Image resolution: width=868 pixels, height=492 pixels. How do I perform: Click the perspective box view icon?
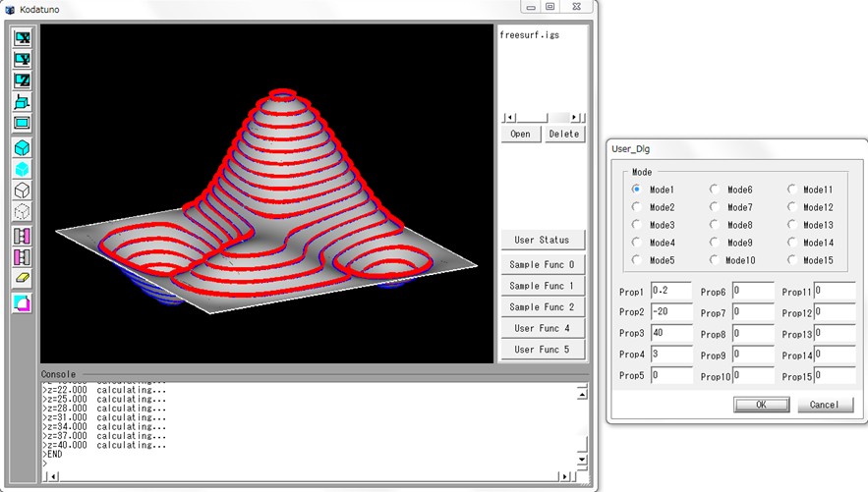click(22, 102)
